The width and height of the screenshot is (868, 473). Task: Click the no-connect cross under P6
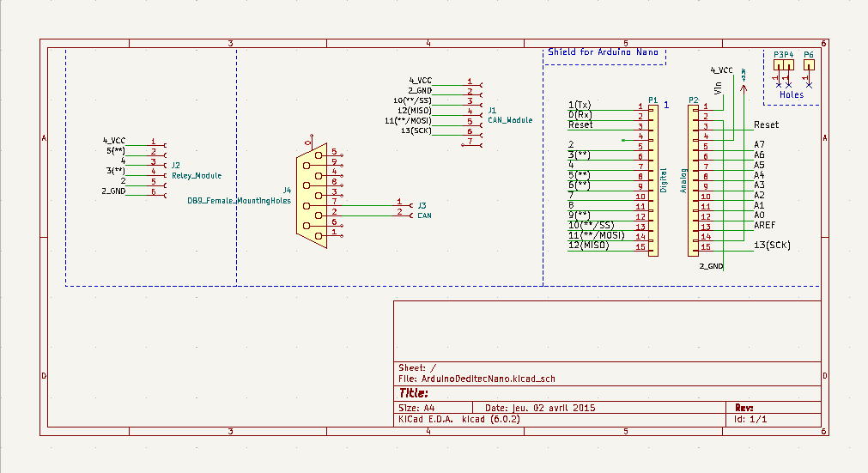click(x=809, y=85)
